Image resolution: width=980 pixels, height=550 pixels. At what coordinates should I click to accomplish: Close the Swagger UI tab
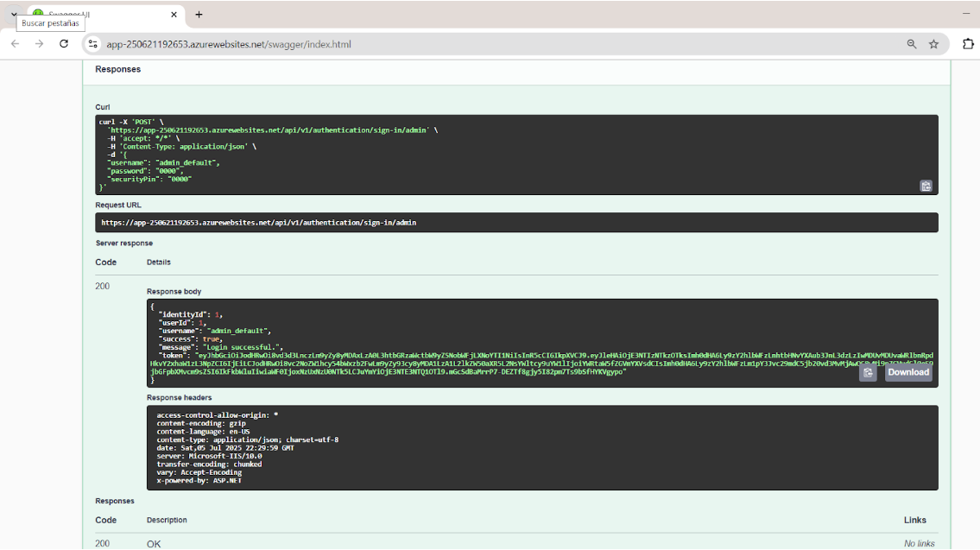(x=174, y=15)
